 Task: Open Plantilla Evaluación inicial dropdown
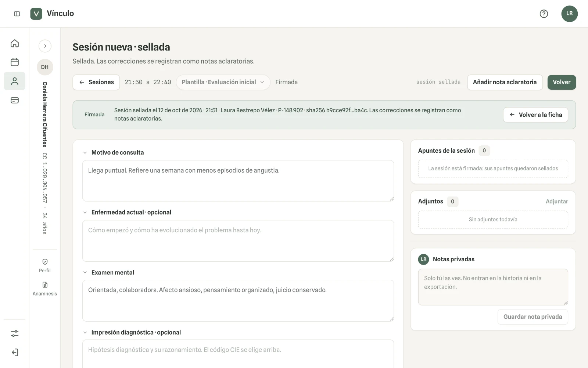click(223, 82)
